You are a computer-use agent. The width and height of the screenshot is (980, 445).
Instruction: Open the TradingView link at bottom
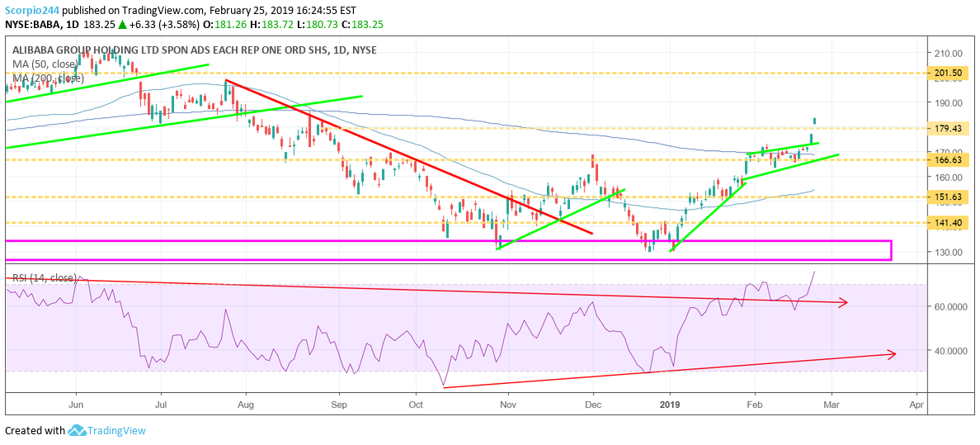tap(116, 431)
